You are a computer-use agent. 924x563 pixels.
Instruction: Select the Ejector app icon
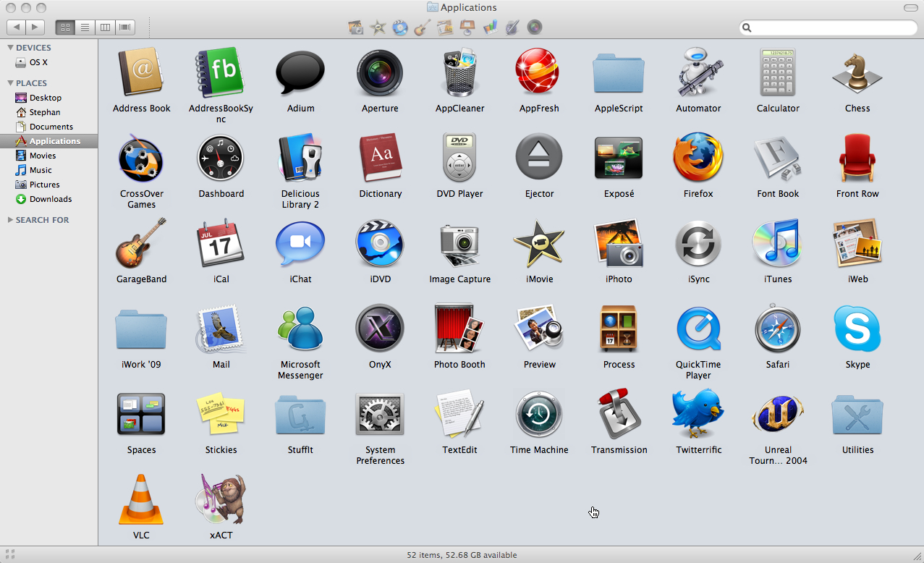tap(539, 158)
